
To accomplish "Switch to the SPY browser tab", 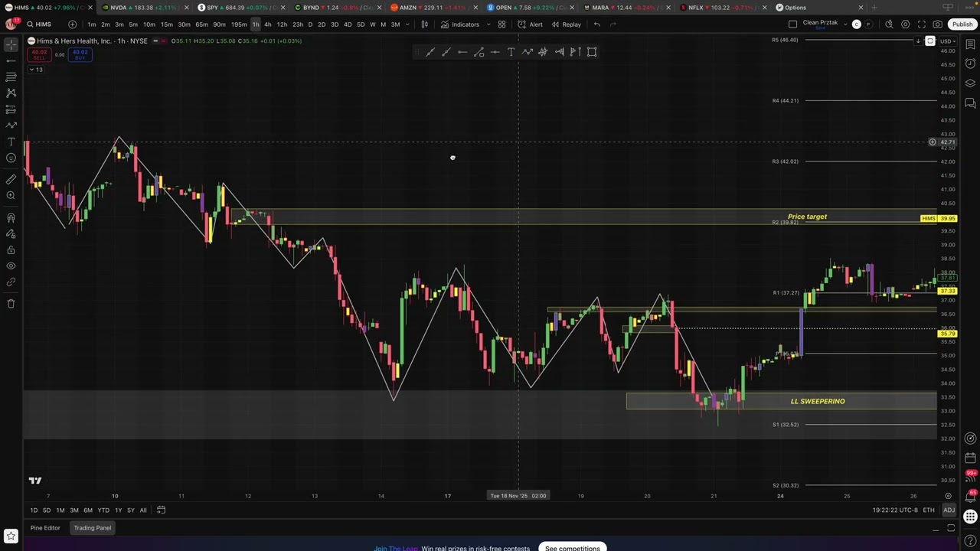I will 240,8.
